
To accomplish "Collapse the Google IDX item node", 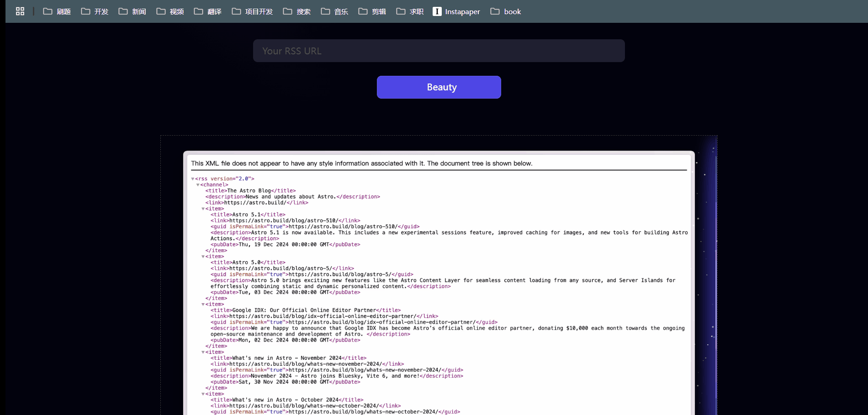I will pos(203,305).
